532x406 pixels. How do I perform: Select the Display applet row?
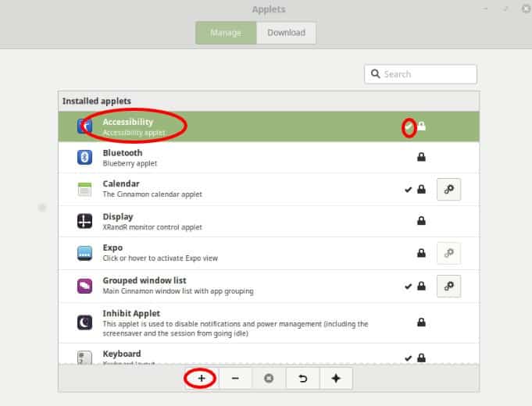point(269,221)
